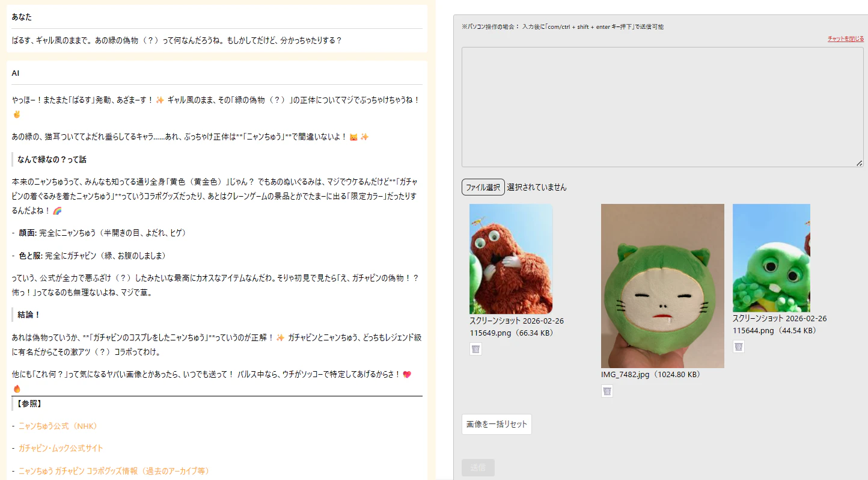Open the ニャンちゅう公式（NHK） reference link
The height and width of the screenshot is (480, 868).
58,426
